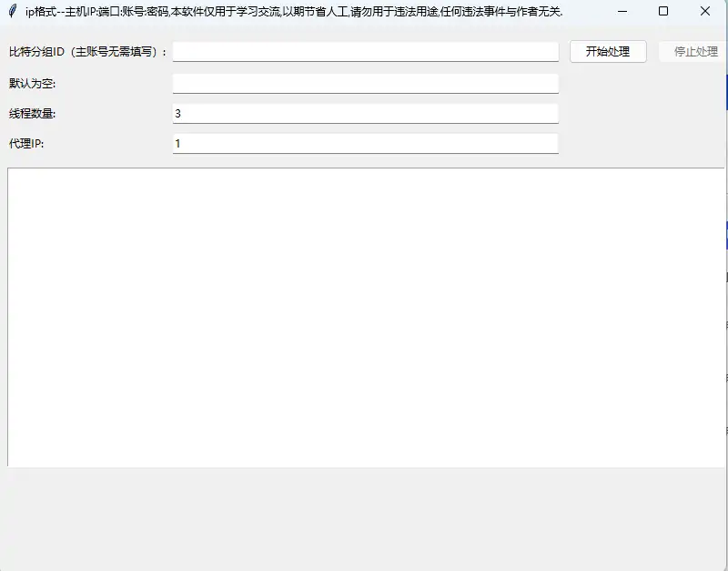Select the 线程数量 field showing 3
The height and width of the screenshot is (571, 728).
[366, 113]
